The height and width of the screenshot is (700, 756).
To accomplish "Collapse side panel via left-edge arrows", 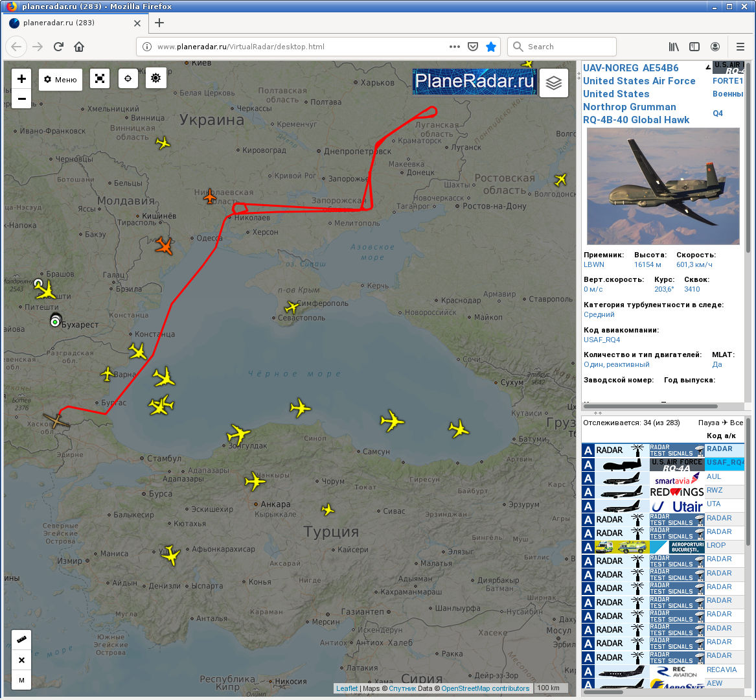I will tap(578, 75).
